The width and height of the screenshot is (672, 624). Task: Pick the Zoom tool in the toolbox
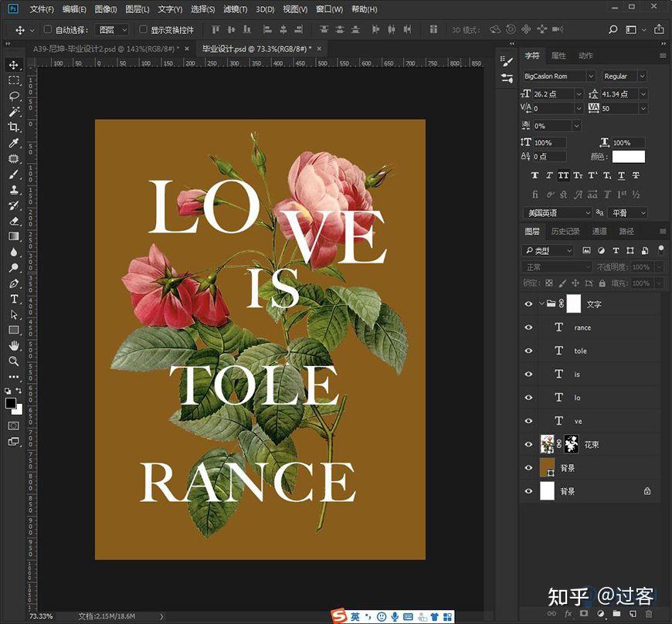pyautogui.click(x=14, y=361)
